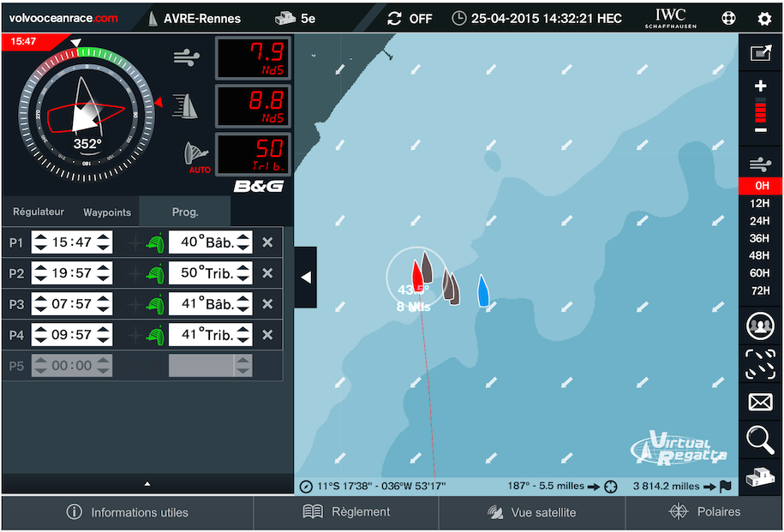The height and width of the screenshot is (532, 784).
Task: Open the friends group icon
Action: 760,326
